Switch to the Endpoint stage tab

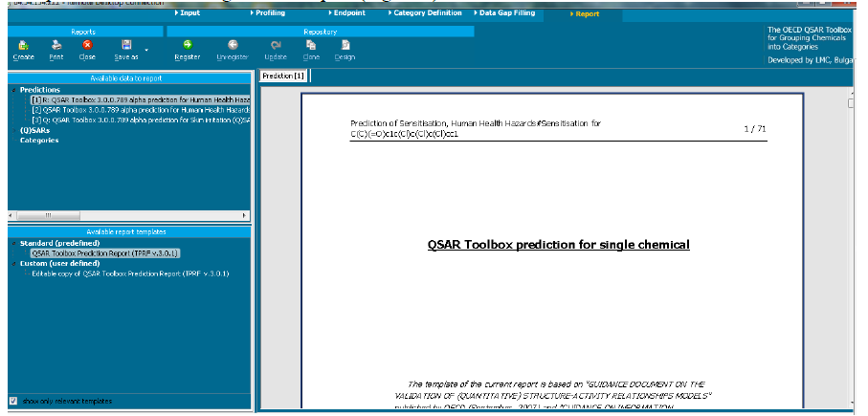(x=346, y=13)
